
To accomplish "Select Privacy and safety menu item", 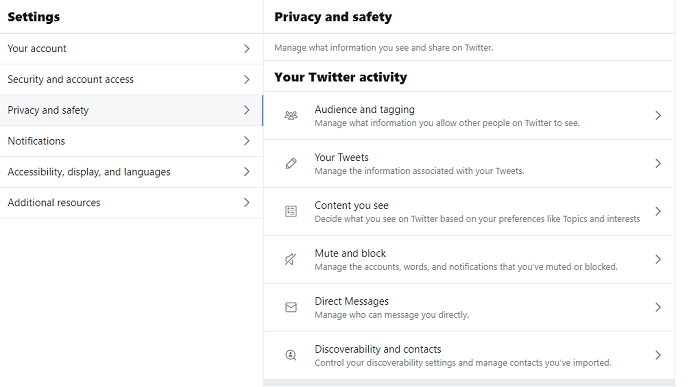I will tap(131, 110).
